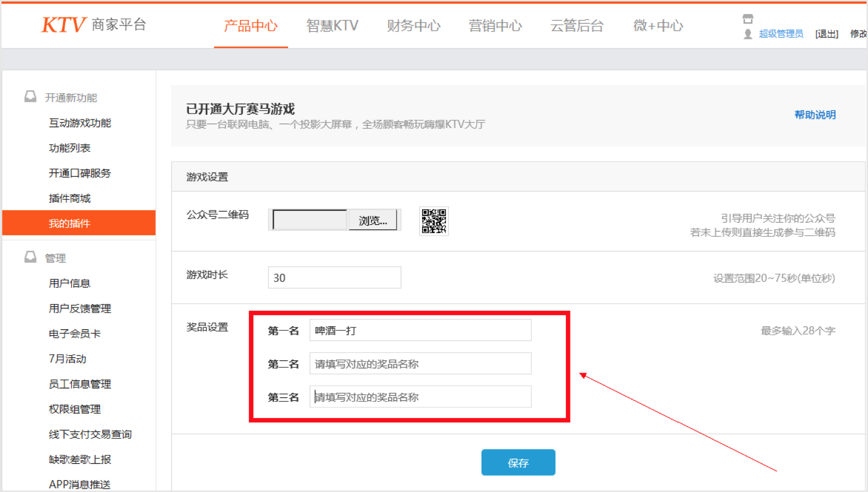Screen dimensions: 868x492
Task: Open 用户反馈管理 sidebar item
Action: click(x=80, y=309)
